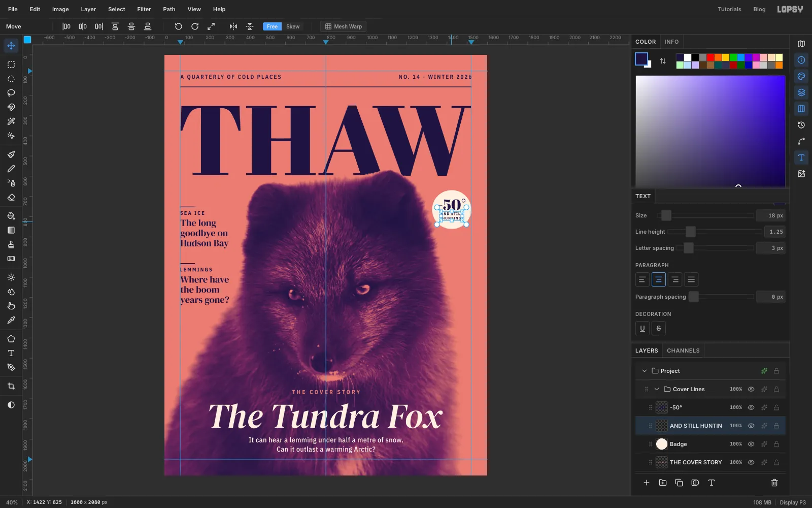This screenshot has width=812, height=508.
Task: Create a new folder group in Layers
Action: 663,483
